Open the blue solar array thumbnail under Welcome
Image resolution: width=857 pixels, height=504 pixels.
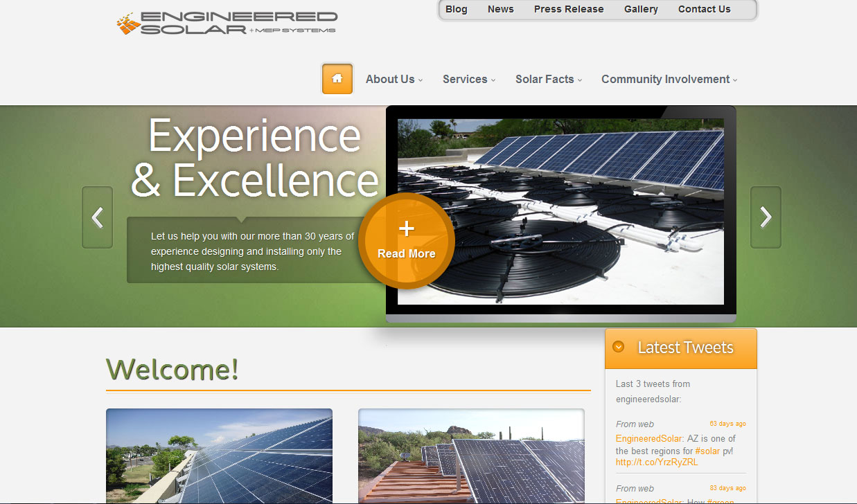point(219,456)
